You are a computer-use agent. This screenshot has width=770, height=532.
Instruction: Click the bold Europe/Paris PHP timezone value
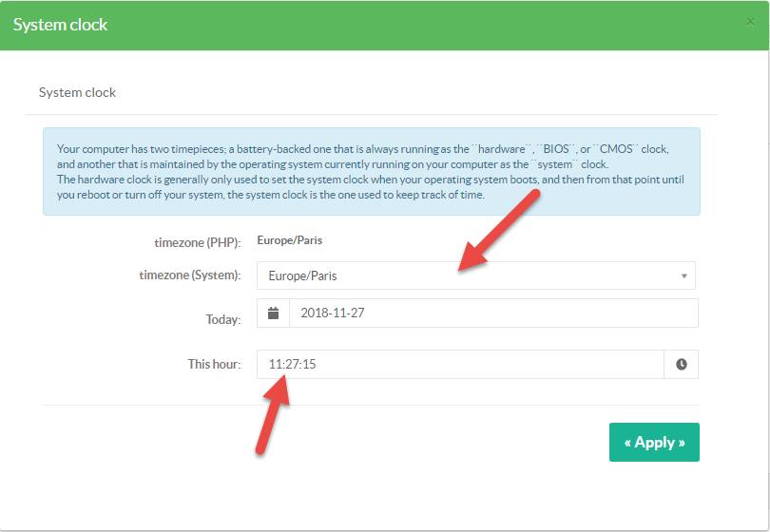pyautogui.click(x=289, y=240)
